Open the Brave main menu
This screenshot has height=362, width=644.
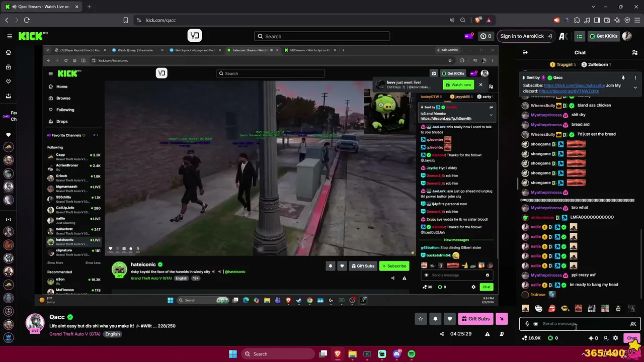(637, 20)
